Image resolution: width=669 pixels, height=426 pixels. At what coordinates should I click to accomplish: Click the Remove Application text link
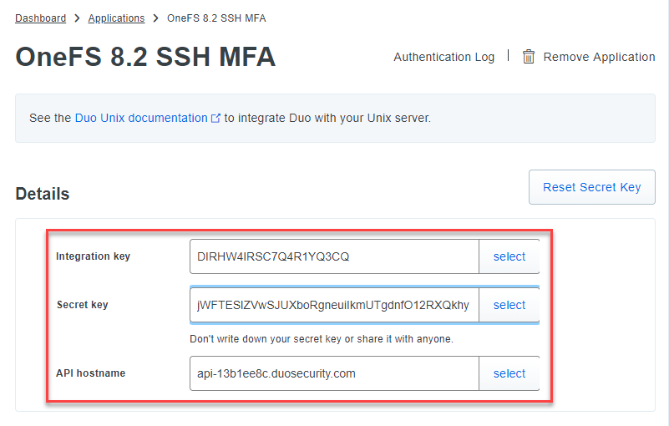pos(599,57)
